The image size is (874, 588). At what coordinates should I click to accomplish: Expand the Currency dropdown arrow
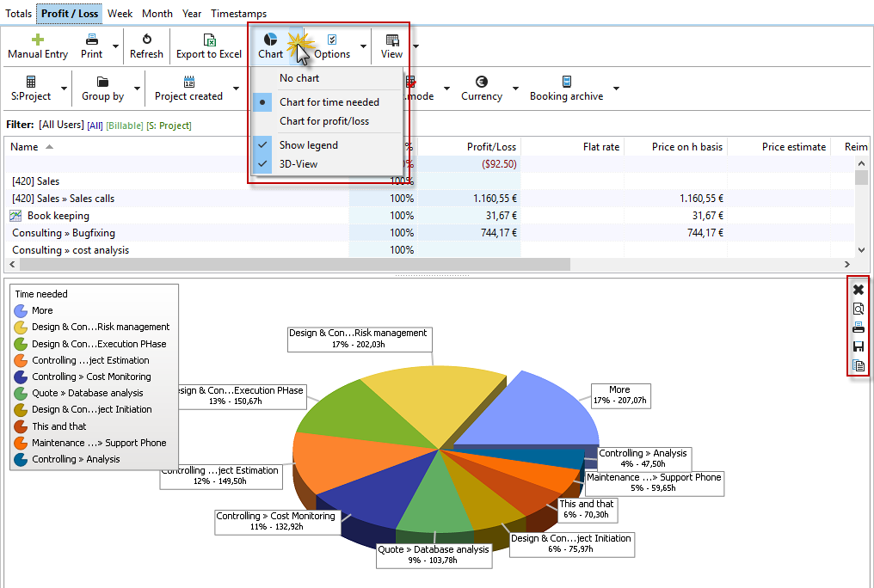[515, 89]
